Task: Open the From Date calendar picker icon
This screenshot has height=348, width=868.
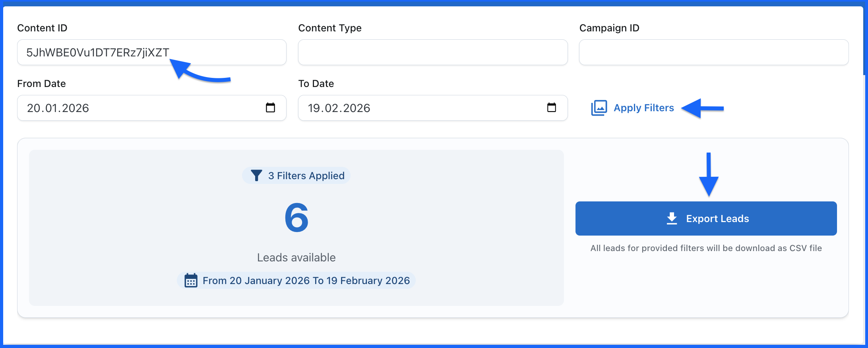Action: [270, 108]
